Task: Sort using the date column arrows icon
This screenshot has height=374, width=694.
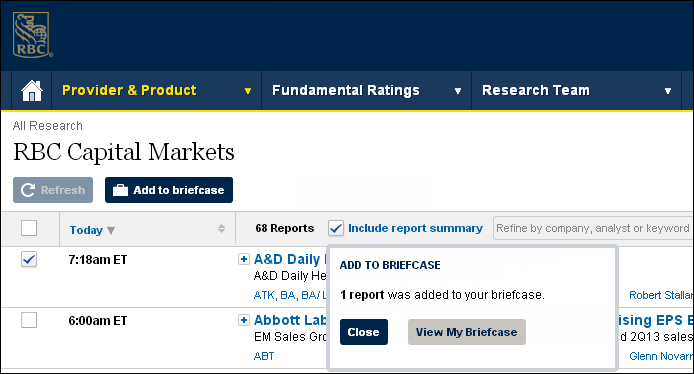Action: click(221, 228)
